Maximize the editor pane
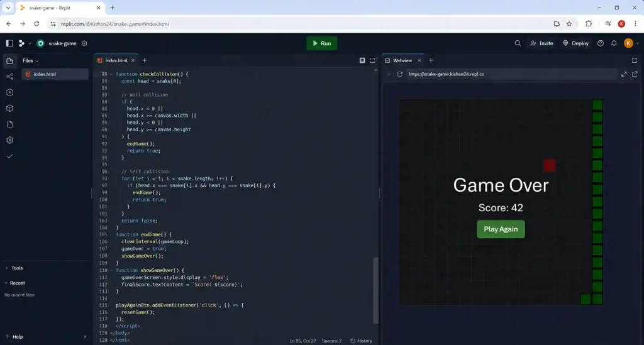Screen dimensions: 644x345 (372, 60)
